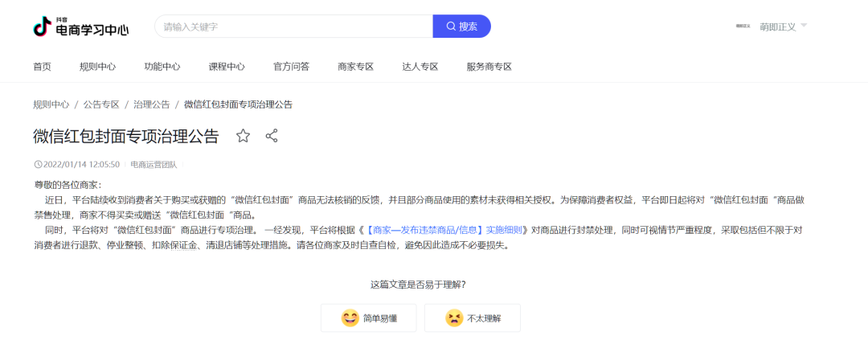Go to 首页 in navigation
Image resolution: width=868 pixels, height=348 pixels.
pos(42,67)
